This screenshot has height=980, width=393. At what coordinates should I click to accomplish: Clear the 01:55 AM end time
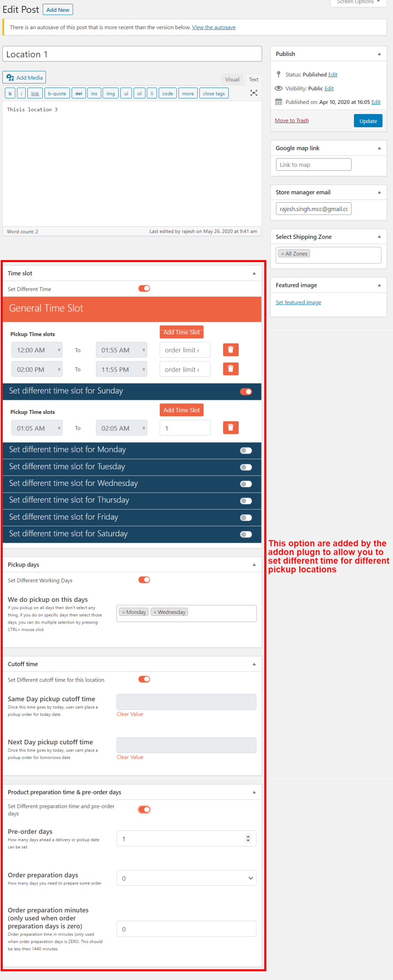[x=143, y=350]
